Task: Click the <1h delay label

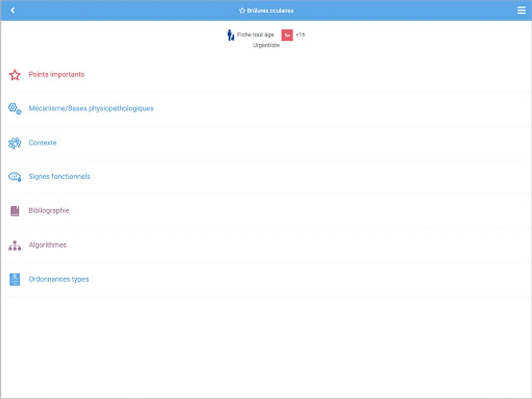Action: click(x=301, y=35)
